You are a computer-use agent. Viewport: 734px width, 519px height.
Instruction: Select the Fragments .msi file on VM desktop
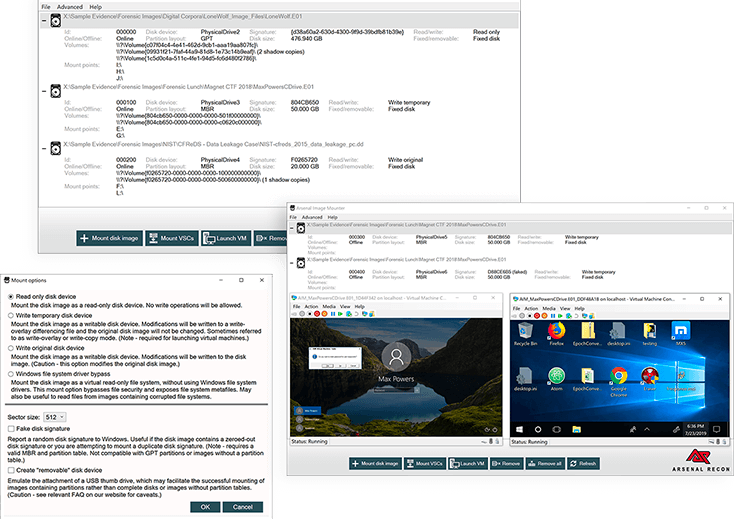coord(681,379)
